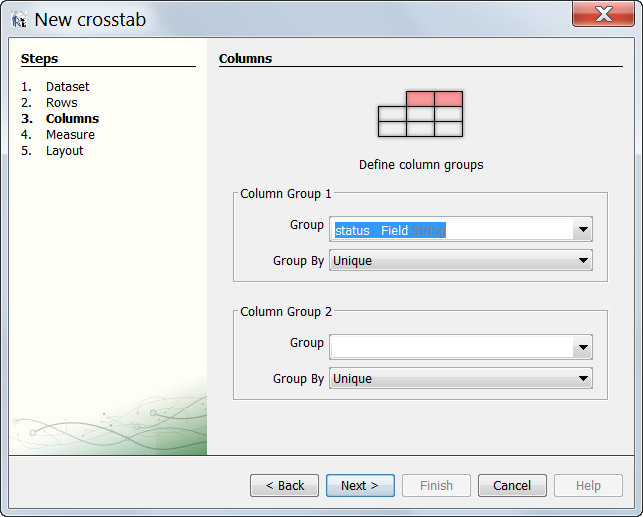
Task: Select the bold Columns step
Action: pos(72,119)
